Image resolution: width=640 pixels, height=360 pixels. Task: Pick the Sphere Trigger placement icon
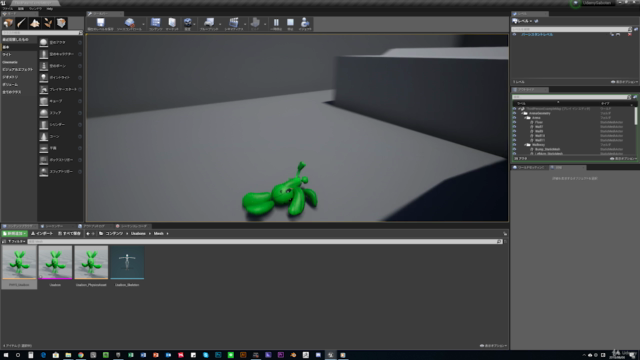pos(44,172)
